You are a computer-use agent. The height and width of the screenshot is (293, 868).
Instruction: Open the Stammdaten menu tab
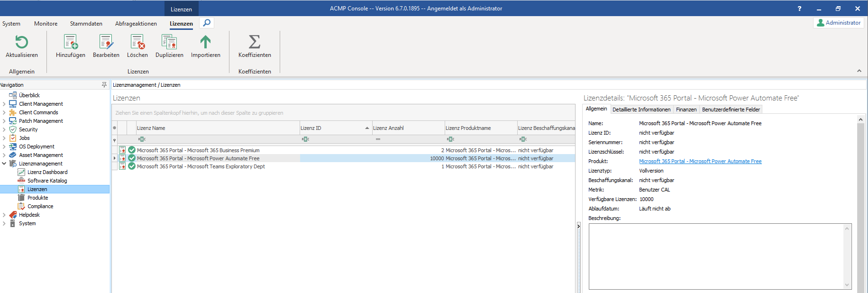(x=86, y=24)
